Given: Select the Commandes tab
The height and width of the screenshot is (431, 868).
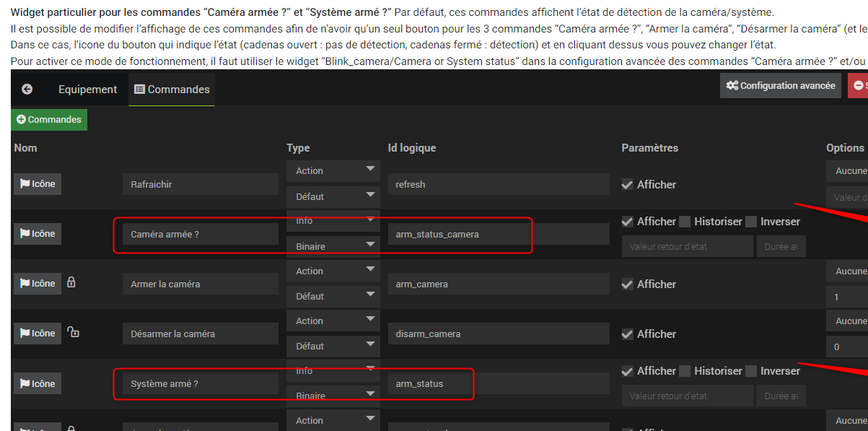Looking at the screenshot, I should pos(172,90).
